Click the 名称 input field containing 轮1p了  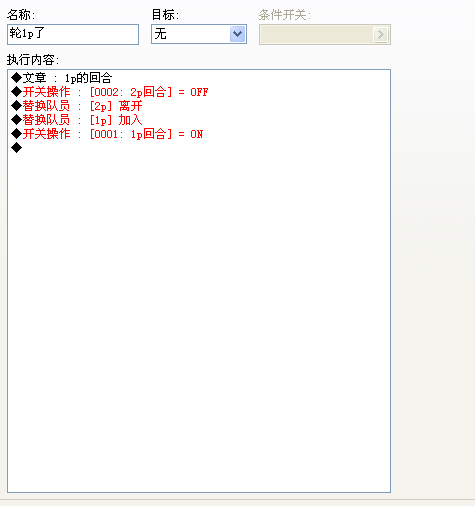[73, 34]
